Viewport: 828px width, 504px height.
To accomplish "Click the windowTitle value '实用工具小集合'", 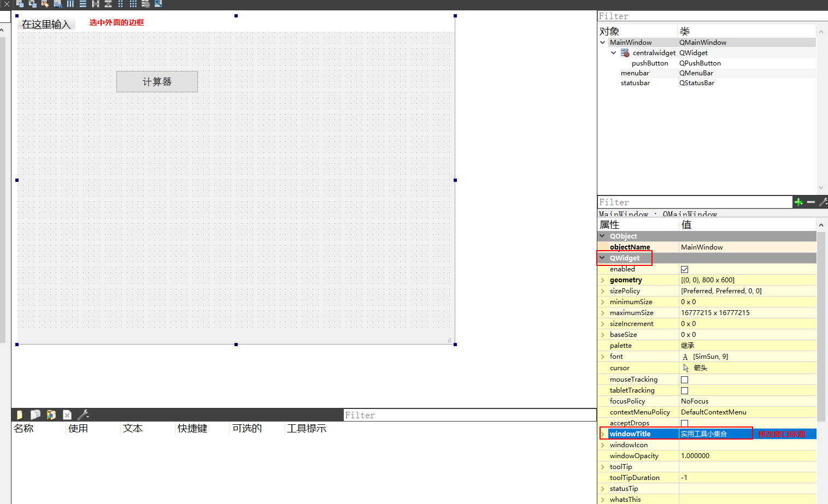I will point(704,434).
